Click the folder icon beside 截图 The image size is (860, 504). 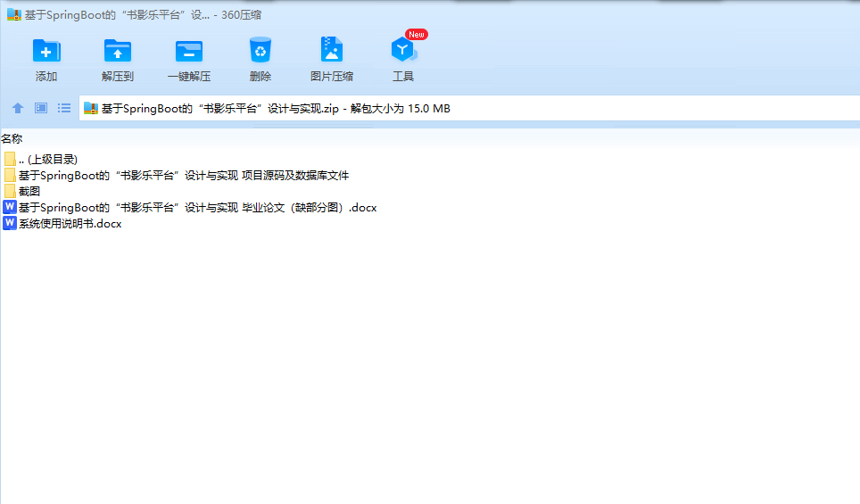click(x=10, y=192)
